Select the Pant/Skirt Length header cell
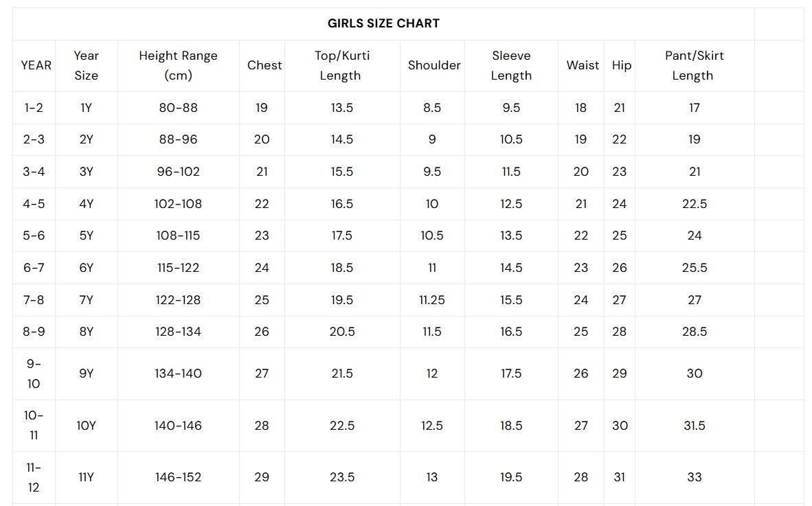 tap(694, 65)
